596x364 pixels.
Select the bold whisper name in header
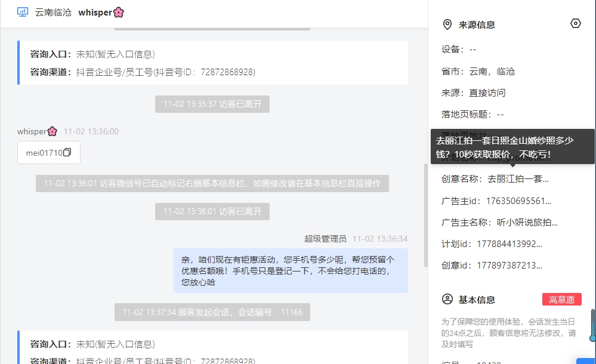[x=95, y=12]
